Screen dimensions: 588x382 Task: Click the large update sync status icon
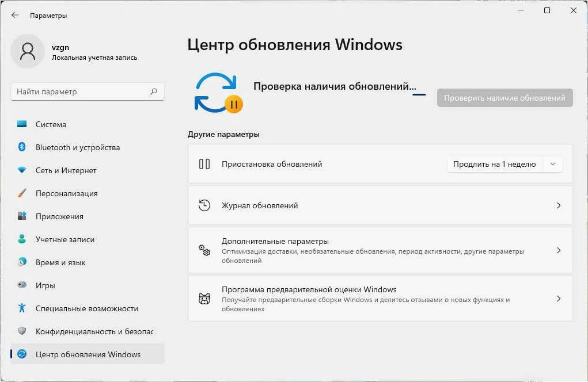[218, 93]
